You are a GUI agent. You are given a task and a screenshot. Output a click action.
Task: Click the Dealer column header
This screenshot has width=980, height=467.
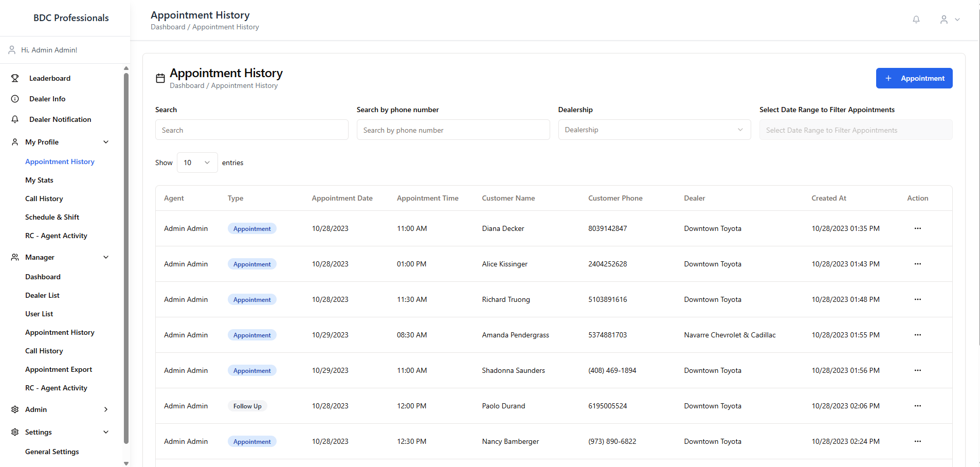(694, 198)
